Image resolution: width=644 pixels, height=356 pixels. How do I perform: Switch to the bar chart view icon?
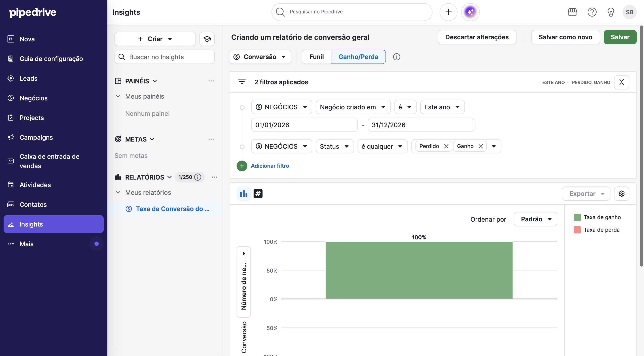coord(244,193)
